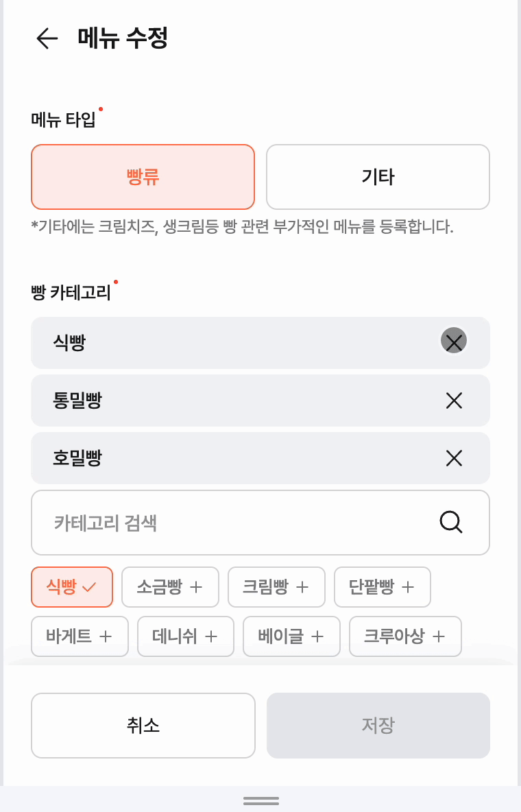The image size is (521, 812).
Task: Go back using the arrow icon
Action: (47, 38)
